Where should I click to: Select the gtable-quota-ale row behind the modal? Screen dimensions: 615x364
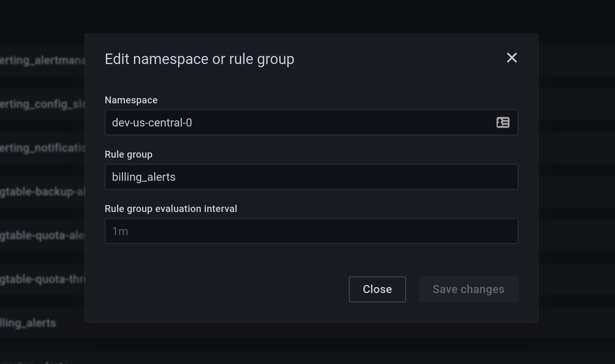coord(41,235)
